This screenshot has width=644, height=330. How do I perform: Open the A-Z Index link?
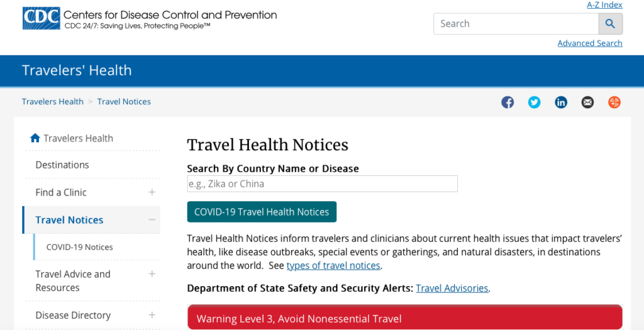[604, 5]
